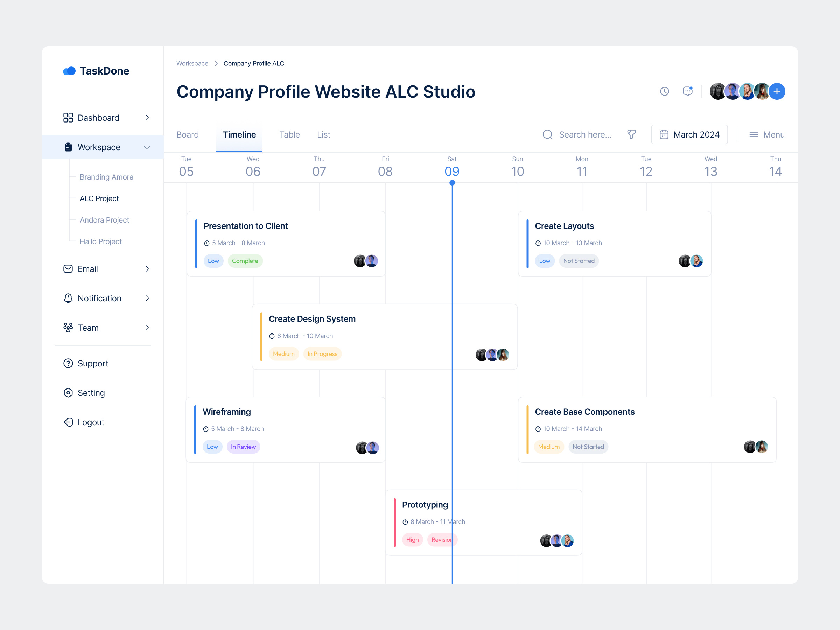
Task: Open Notification via the bell icon
Action: pos(68,298)
